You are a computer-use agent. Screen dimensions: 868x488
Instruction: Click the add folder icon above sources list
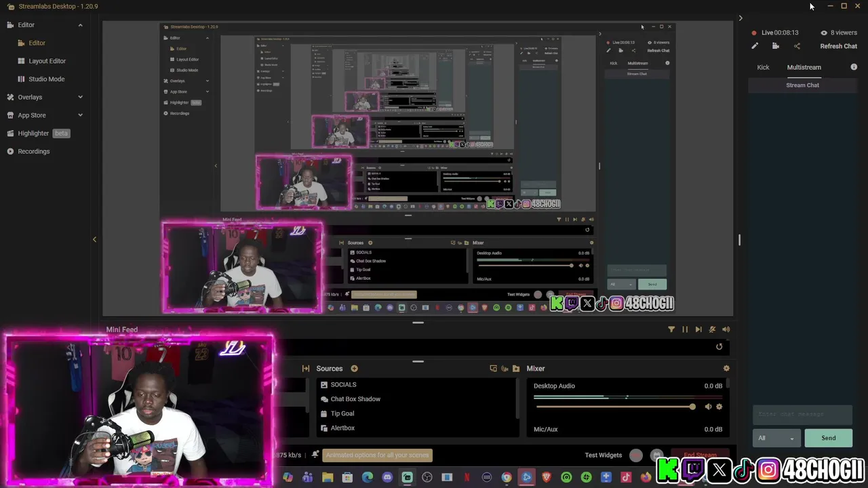(516, 369)
